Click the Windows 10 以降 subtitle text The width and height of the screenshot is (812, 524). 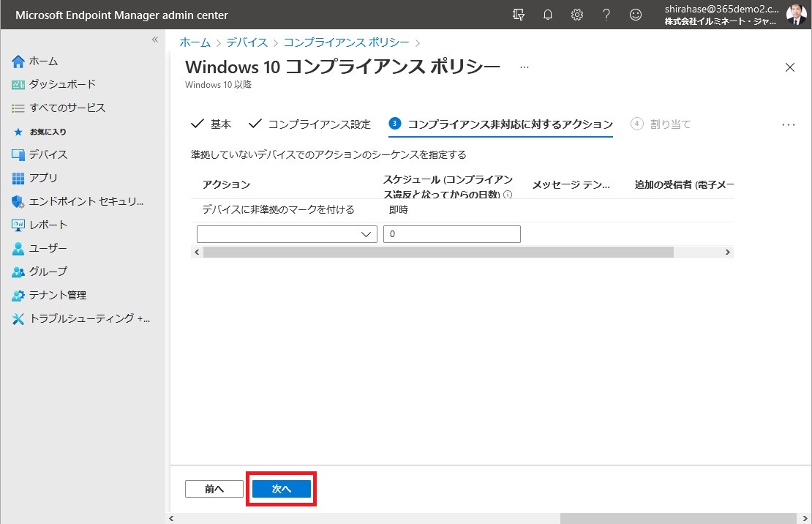218,84
